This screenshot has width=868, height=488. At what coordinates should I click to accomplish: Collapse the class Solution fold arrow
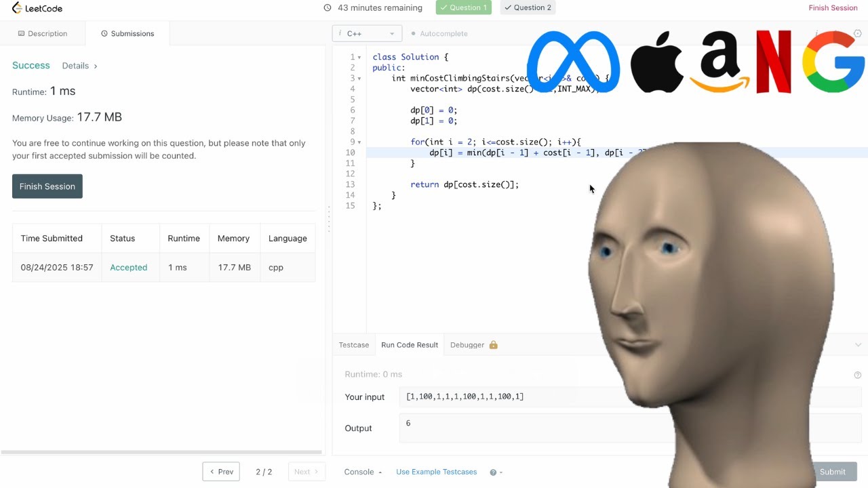359,58
